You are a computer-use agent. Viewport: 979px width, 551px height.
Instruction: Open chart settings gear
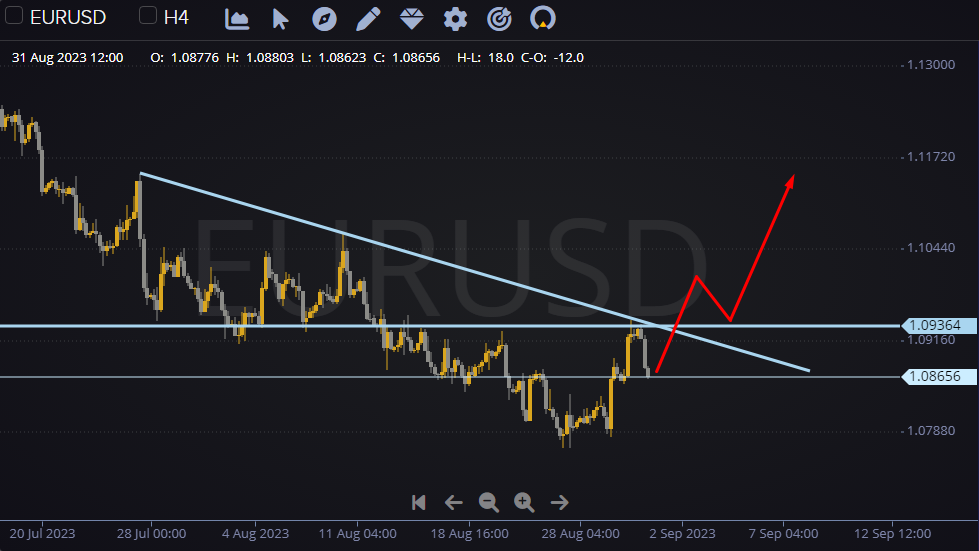[x=455, y=19]
